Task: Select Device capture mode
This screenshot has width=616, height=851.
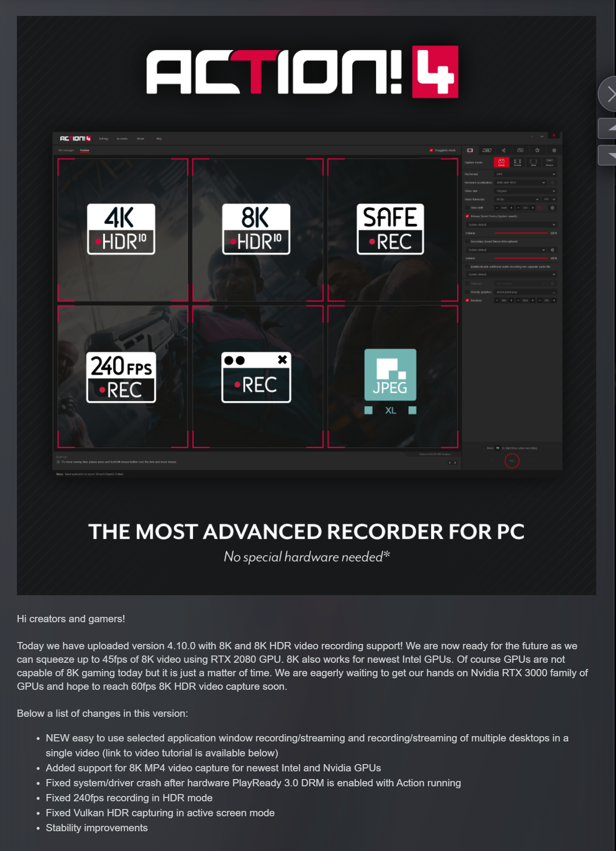Action: 549,162
